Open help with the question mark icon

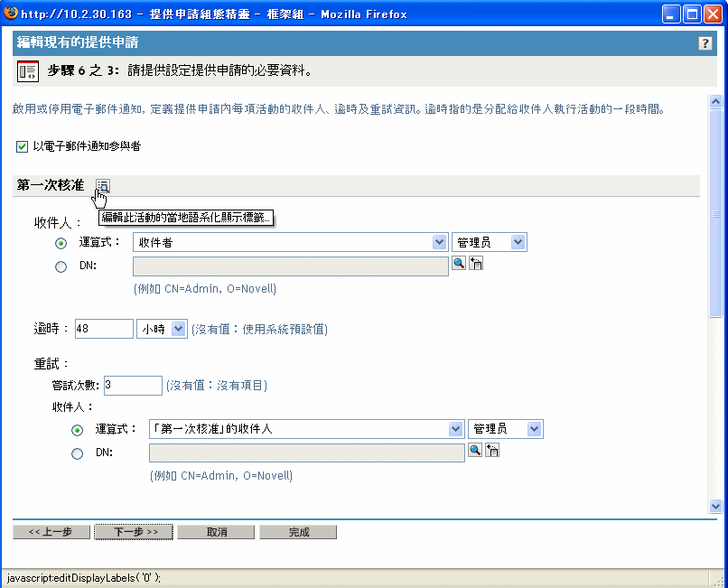pyautogui.click(x=705, y=43)
